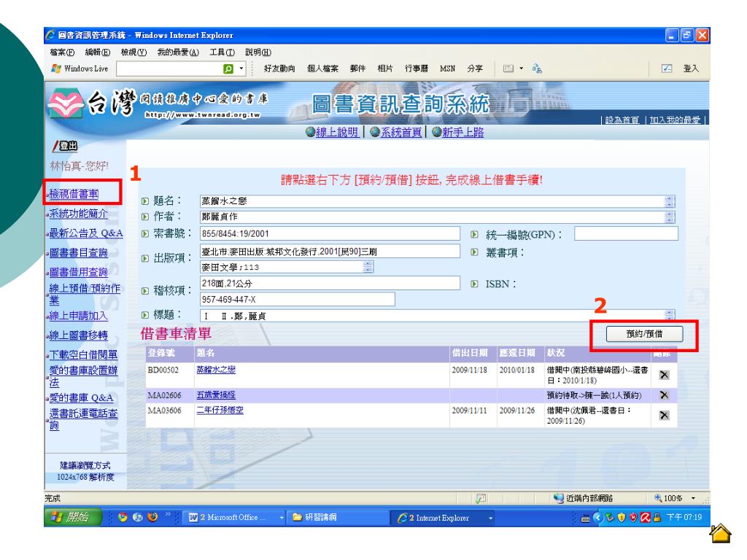Click 郵件 in Windows Live toolbar
The width and height of the screenshot is (747, 560).
[x=357, y=69]
